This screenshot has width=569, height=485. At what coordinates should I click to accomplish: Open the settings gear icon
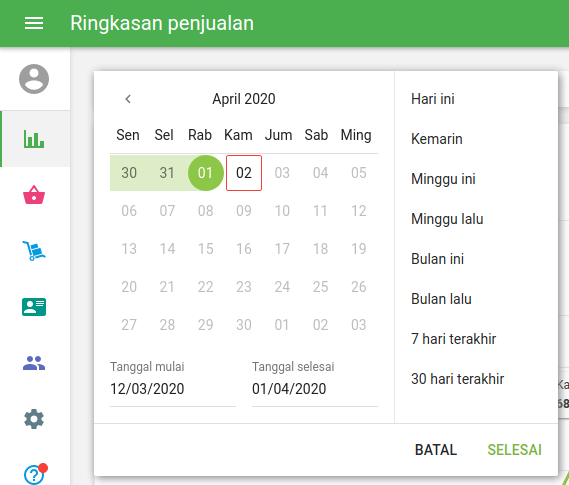34,419
